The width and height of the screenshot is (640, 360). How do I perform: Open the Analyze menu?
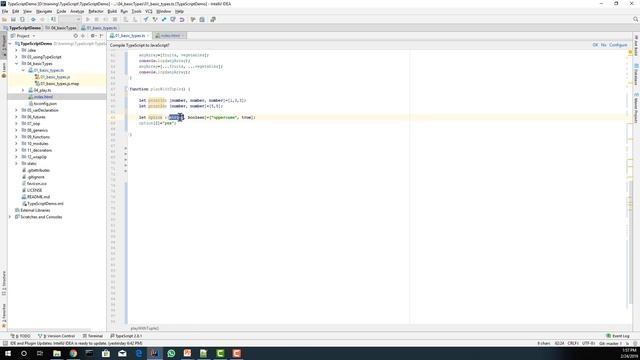pos(77,11)
